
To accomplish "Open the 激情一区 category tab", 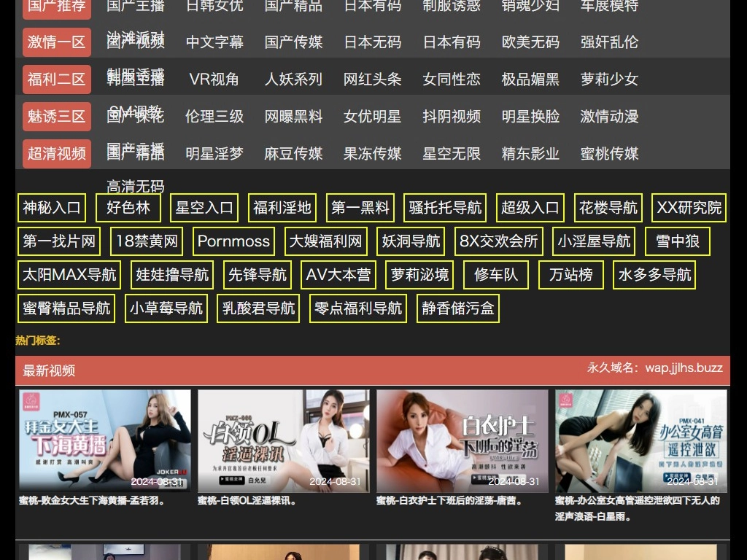I will (56, 42).
